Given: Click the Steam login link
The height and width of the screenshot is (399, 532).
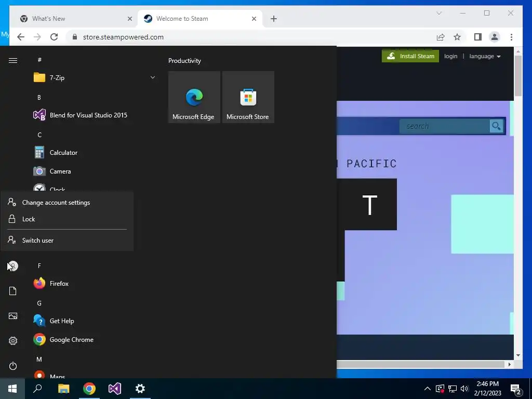Looking at the screenshot, I should 450,56.
